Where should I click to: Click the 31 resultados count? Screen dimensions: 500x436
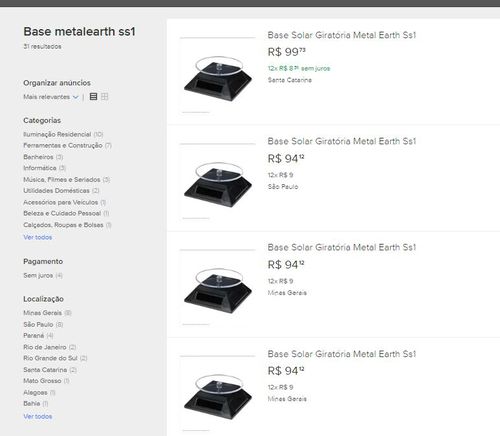pyautogui.click(x=42, y=46)
